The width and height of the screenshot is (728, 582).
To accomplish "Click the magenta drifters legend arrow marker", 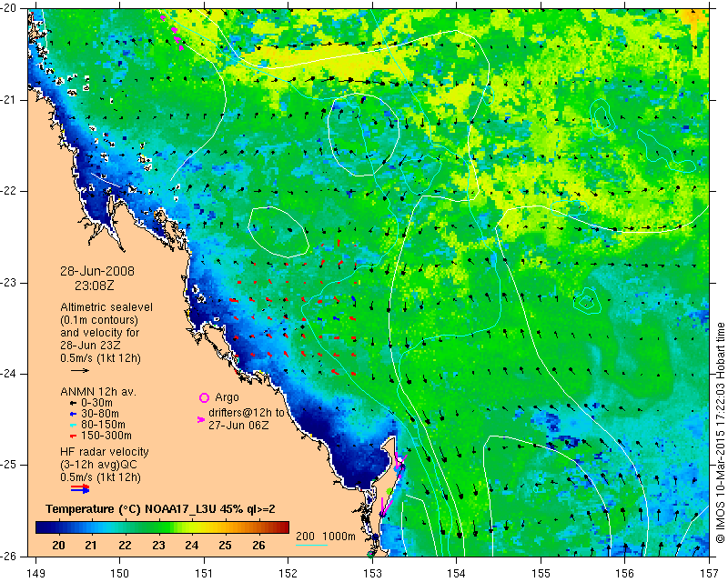I will click(x=200, y=419).
